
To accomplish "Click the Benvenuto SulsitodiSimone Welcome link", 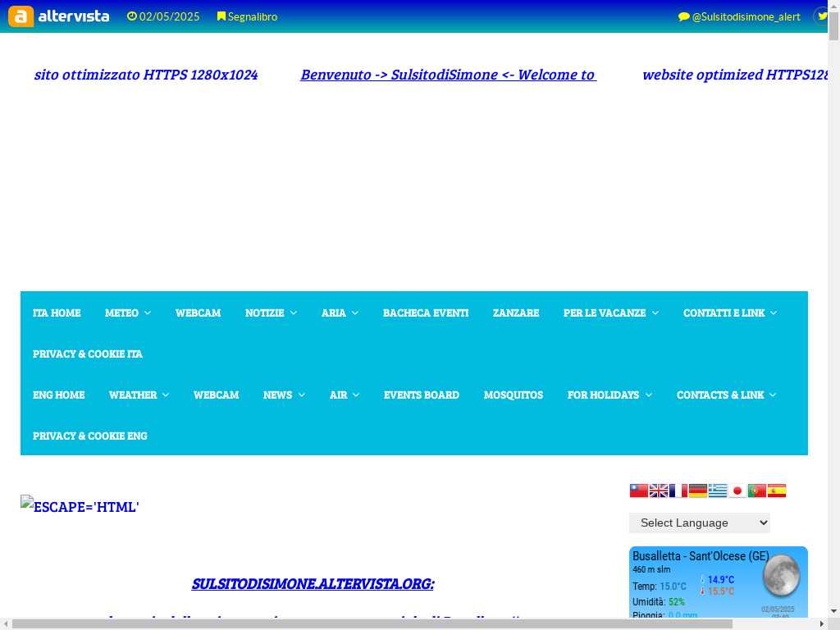I will (449, 75).
